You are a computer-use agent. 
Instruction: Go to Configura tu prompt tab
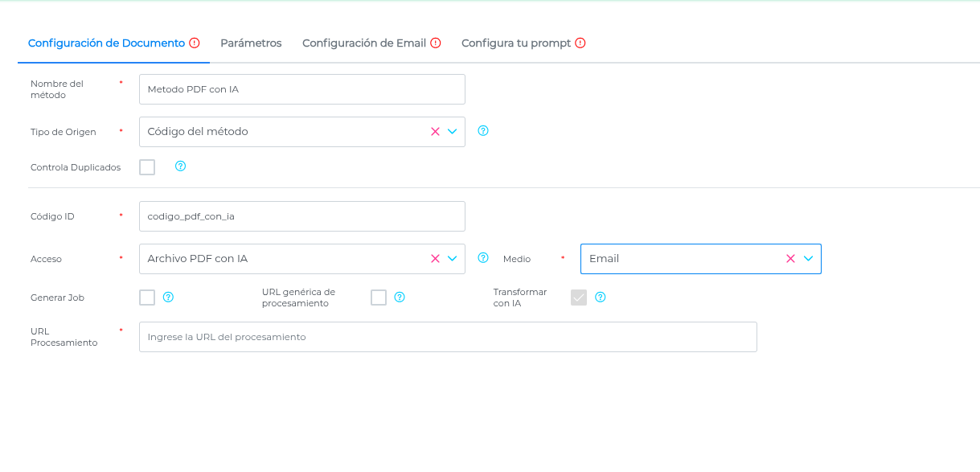coord(516,43)
